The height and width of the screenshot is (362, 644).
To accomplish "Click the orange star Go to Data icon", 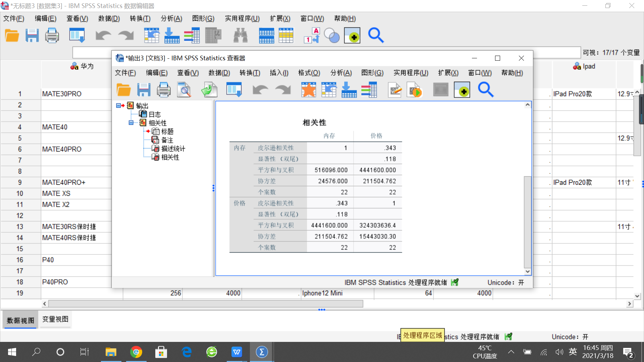I will coord(308,89).
